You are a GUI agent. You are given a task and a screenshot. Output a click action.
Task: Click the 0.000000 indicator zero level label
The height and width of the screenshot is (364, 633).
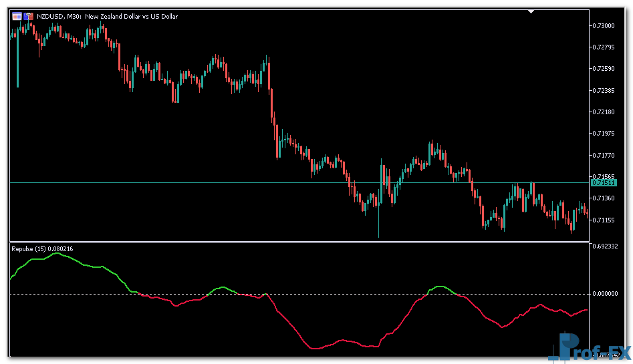606,294
